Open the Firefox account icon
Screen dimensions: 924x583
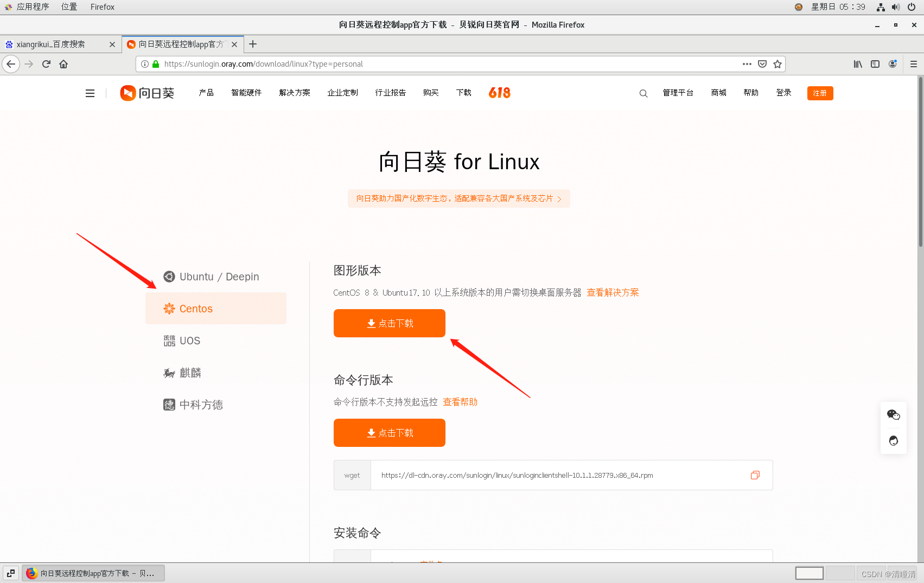(893, 64)
